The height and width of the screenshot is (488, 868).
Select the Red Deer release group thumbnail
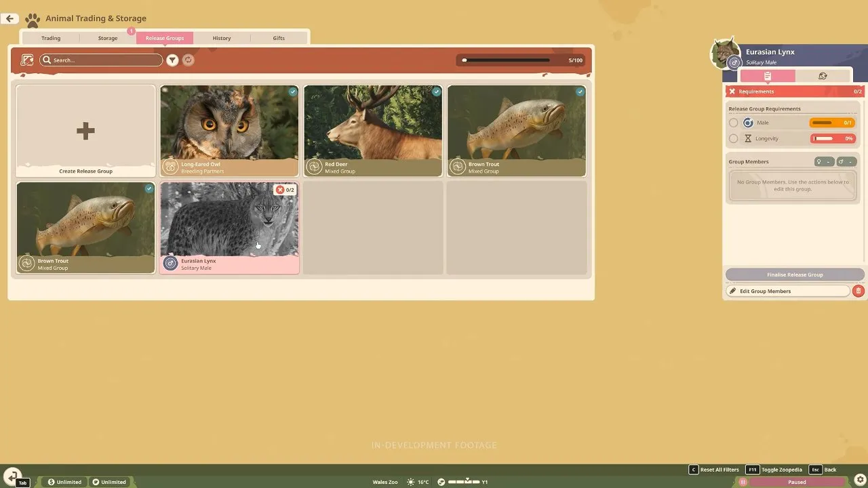coord(373,131)
